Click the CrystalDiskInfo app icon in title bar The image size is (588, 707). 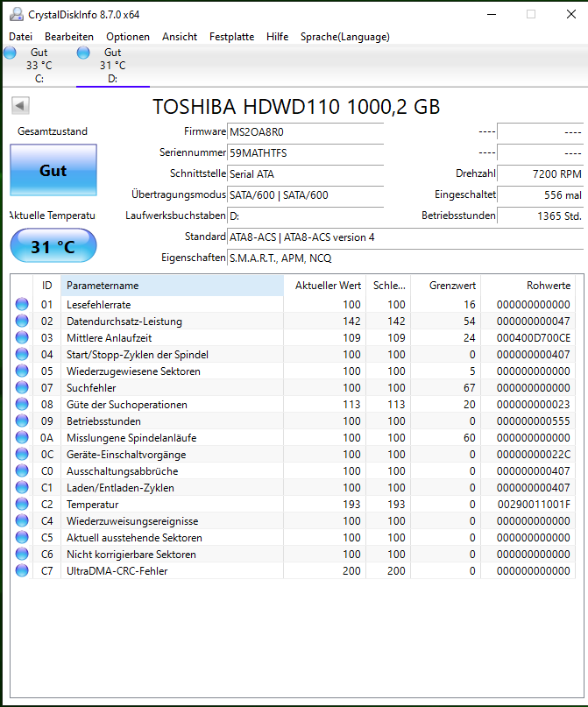point(17,14)
